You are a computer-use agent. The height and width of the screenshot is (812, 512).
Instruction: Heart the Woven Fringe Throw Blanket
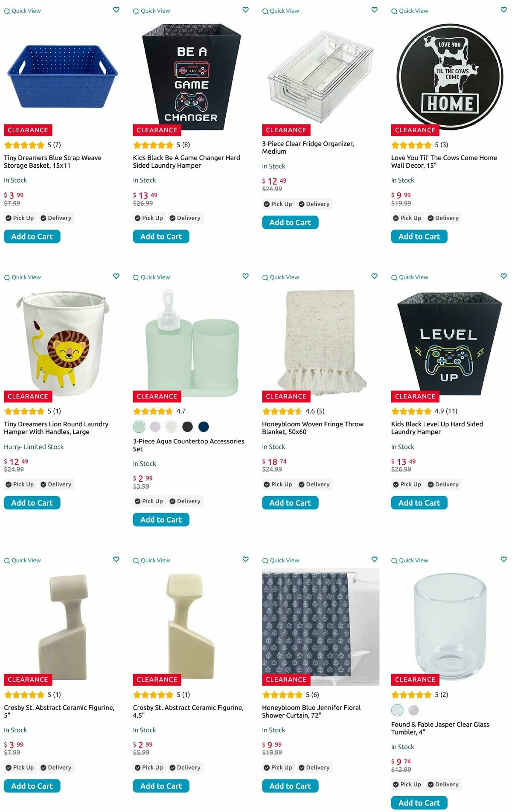(x=374, y=276)
